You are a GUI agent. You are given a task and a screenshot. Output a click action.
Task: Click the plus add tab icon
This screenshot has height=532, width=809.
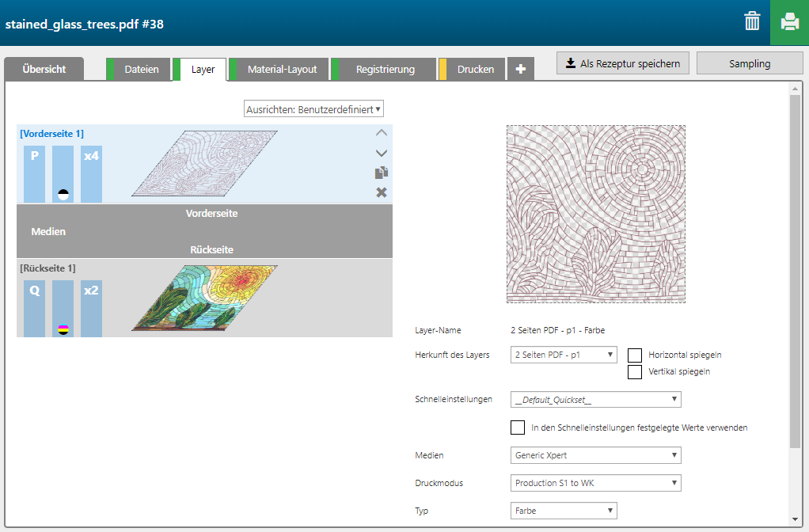click(x=520, y=70)
